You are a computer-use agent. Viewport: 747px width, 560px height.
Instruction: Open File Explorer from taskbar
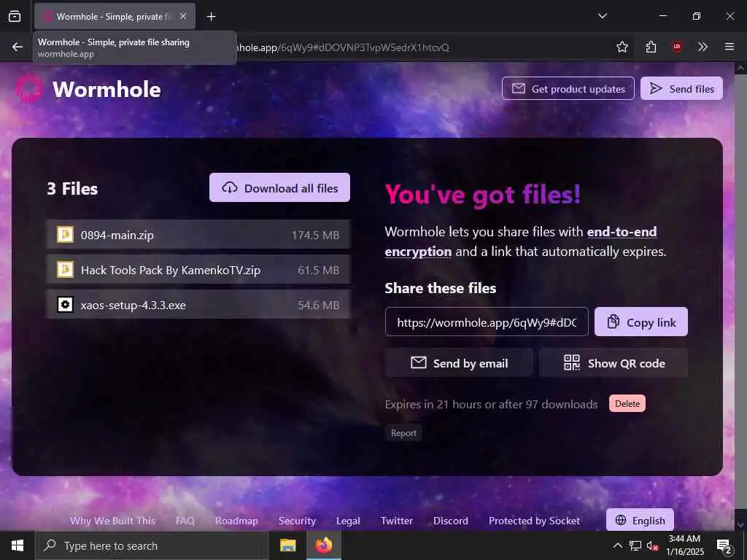pos(287,545)
